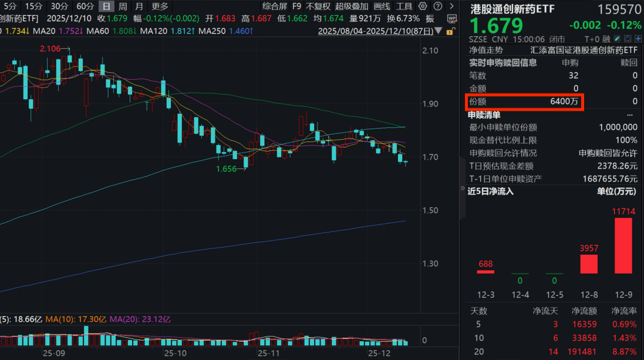Image resolution: width=644 pixels, height=360 pixels.
Task: Open the 工具 tools menu
Action: [x=404, y=6]
